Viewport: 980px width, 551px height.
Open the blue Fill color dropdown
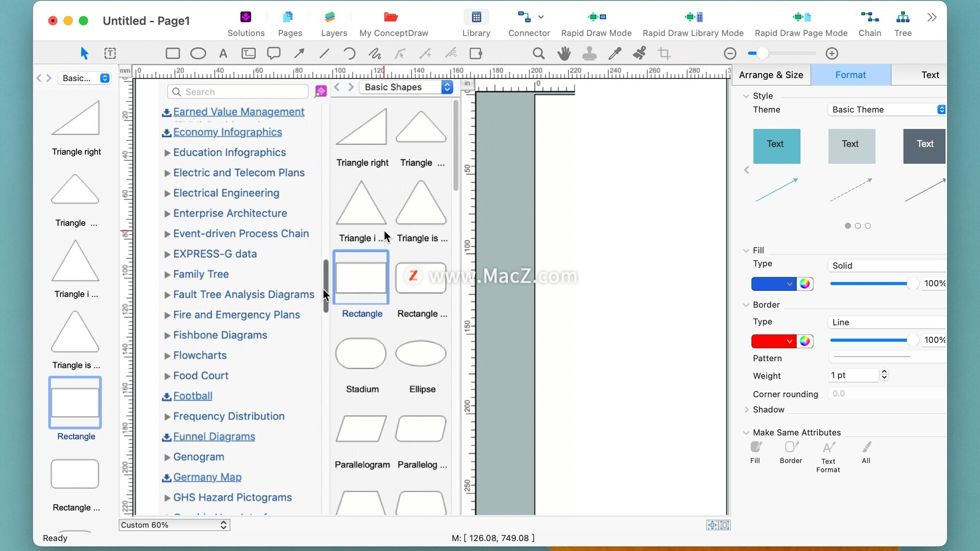pos(773,284)
